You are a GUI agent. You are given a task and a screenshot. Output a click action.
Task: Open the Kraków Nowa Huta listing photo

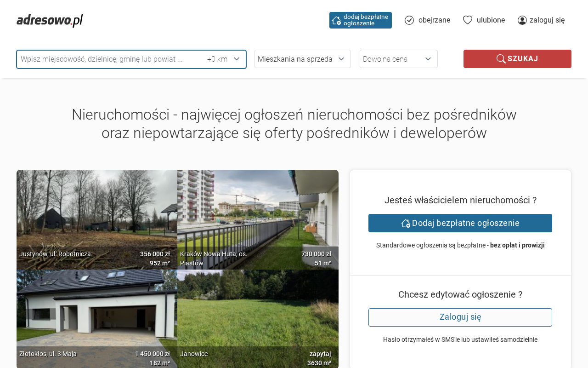click(x=258, y=219)
